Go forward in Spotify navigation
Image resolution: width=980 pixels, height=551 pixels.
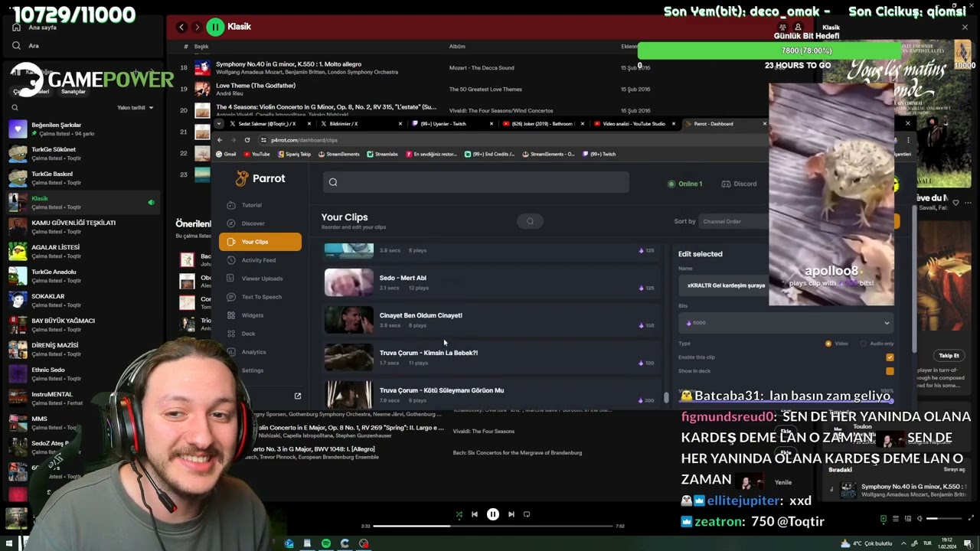pos(197,27)
